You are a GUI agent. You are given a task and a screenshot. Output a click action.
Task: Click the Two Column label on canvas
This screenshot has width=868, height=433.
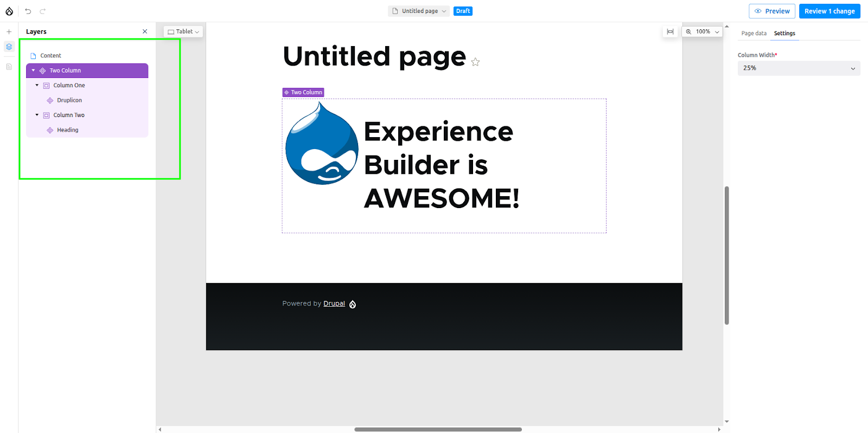[303, 93]
